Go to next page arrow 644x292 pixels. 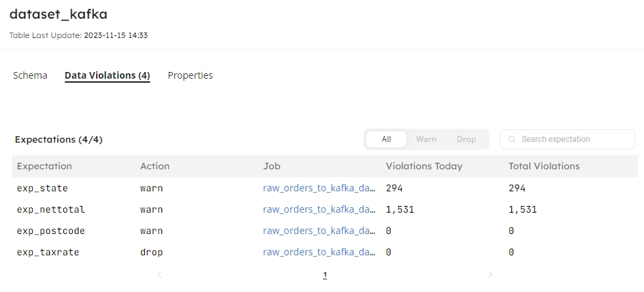point(491,275)
